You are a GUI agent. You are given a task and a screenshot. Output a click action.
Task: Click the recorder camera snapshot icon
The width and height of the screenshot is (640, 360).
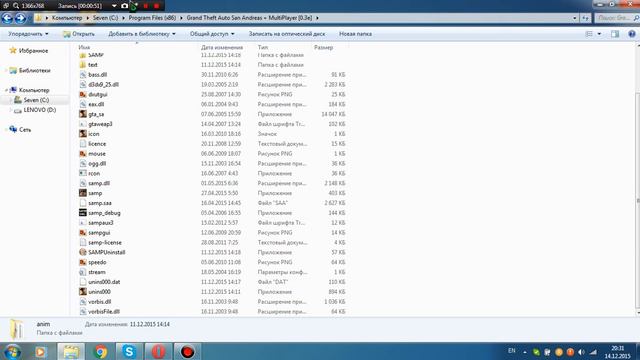click(124, 6)
